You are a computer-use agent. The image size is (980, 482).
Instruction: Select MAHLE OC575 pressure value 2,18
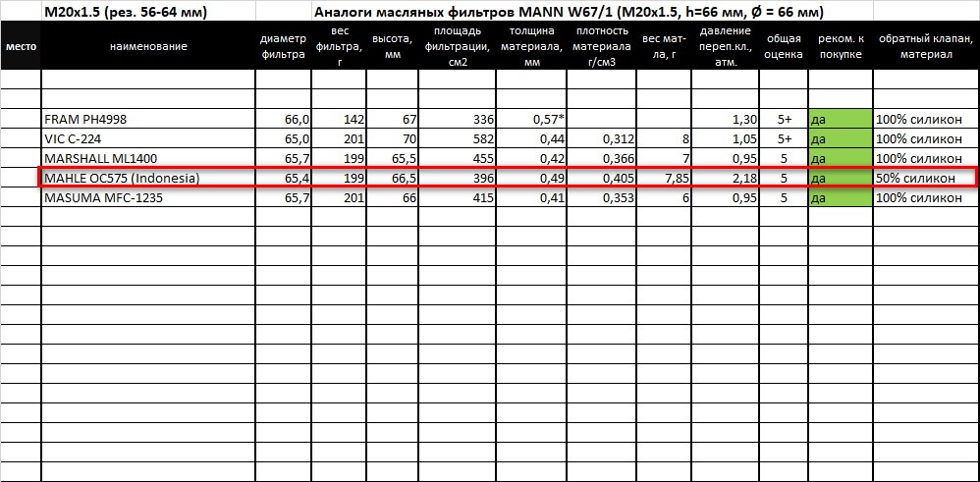tap(726, 178)
